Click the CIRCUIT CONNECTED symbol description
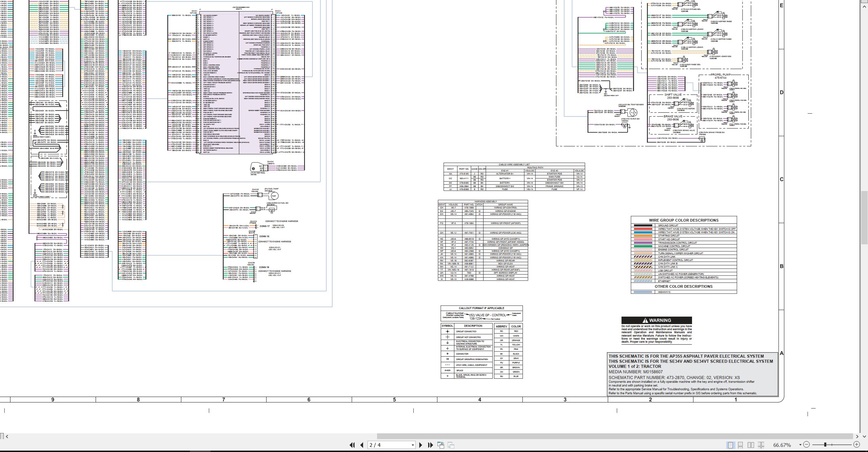The width and height of the screenshot is (868, 452). click(466, 332)
